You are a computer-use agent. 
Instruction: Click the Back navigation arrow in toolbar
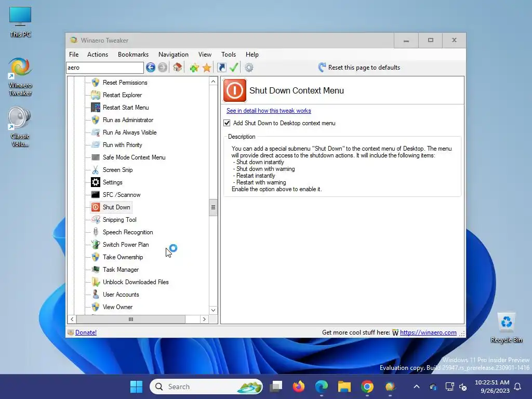[x=150, y=68]
